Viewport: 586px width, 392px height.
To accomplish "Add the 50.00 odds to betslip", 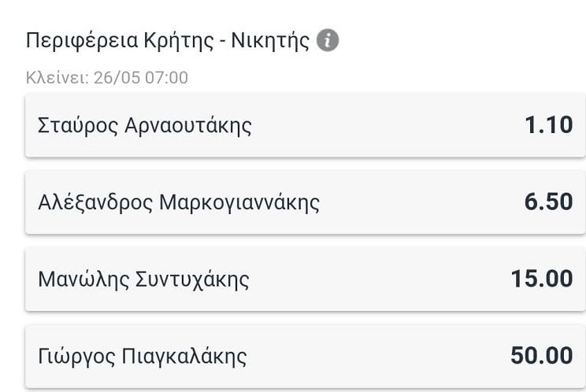I will pos(542,355).
